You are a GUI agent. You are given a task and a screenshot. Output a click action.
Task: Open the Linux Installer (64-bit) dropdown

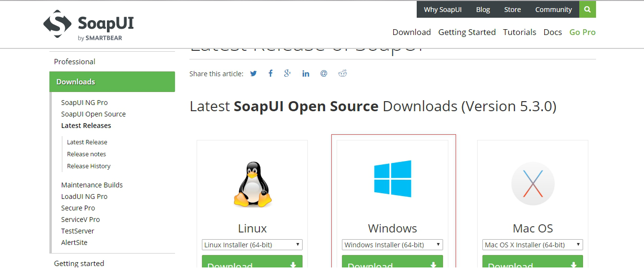point(252,244)
